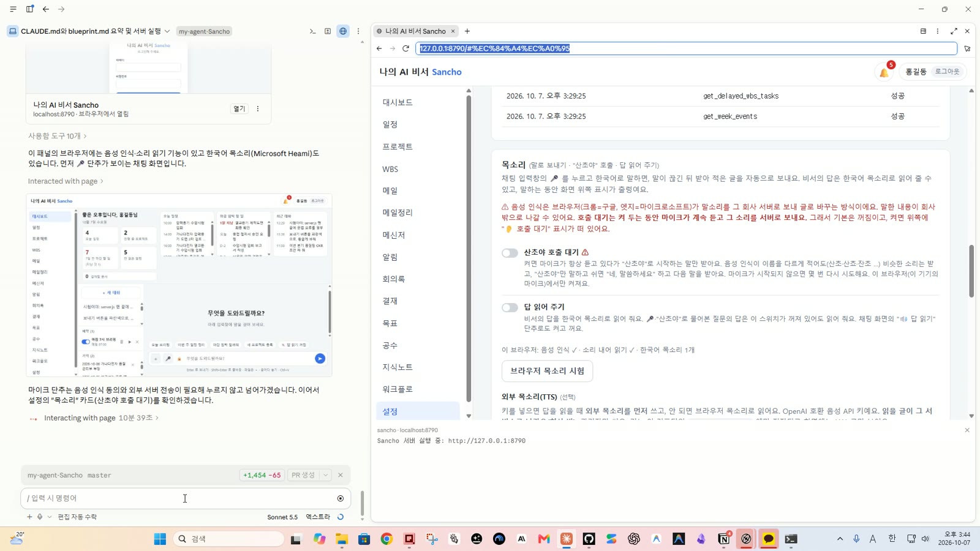Open the notification bell with badge 5
Viewport: 980px width, 551px height.
point(884,72)
